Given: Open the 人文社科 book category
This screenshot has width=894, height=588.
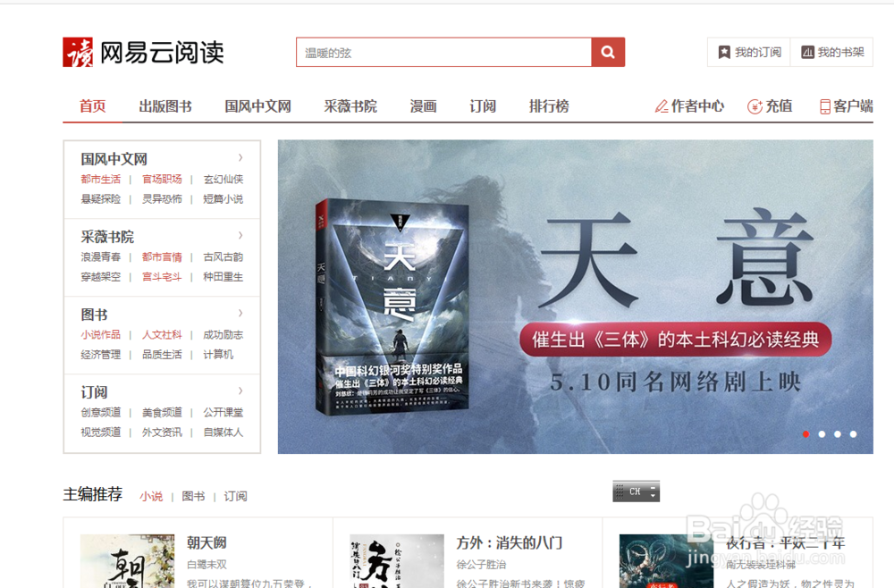Looking at the screenshot, I should [x=162, y=334].
